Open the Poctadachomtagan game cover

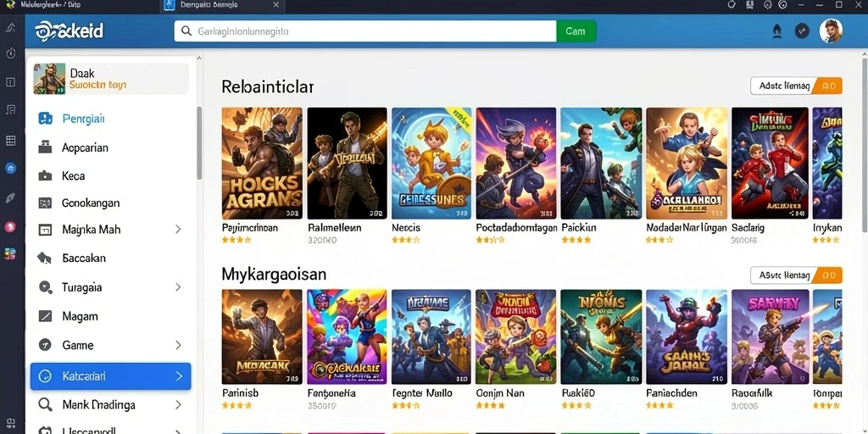click(516, 164)
